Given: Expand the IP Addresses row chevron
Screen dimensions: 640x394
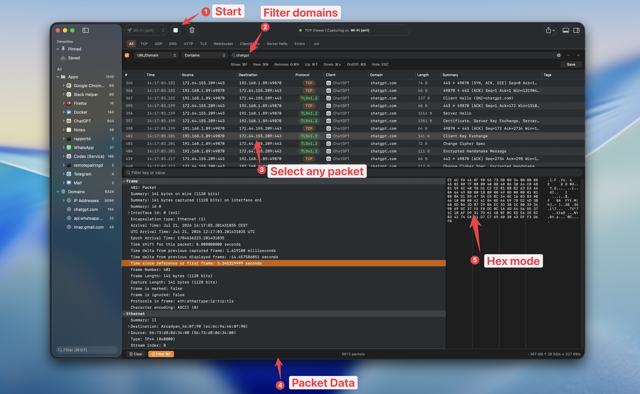Looking at the screenshot, I should click(x=64, y=200).
